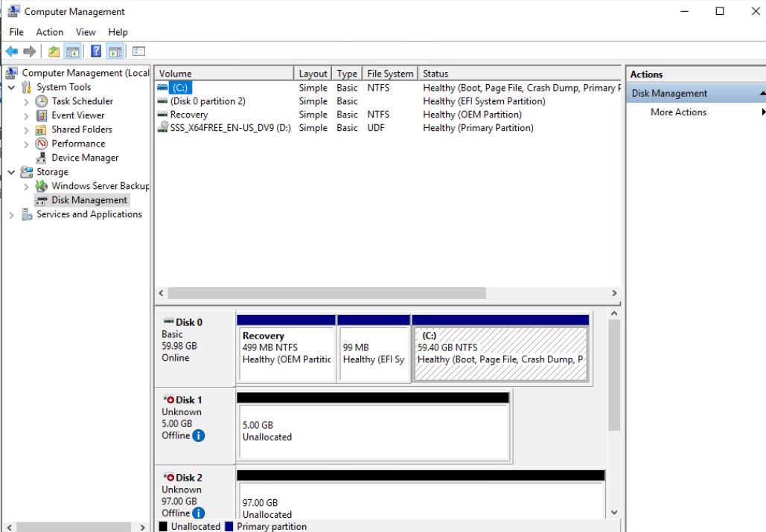Collapse the System Tools node

[10, 86]
